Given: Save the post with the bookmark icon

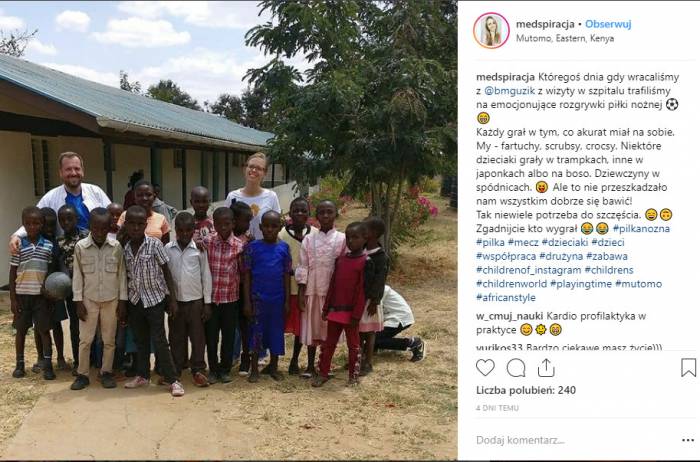Looking at the screenshot, I should click(688, 368).
